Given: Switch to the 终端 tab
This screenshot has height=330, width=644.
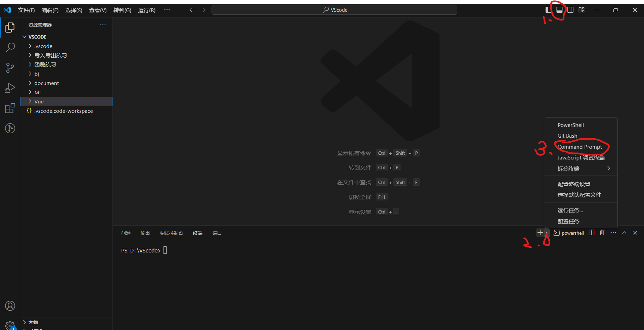Looking at the screenshot, I should pyautogui.click(x=198, y=233).
